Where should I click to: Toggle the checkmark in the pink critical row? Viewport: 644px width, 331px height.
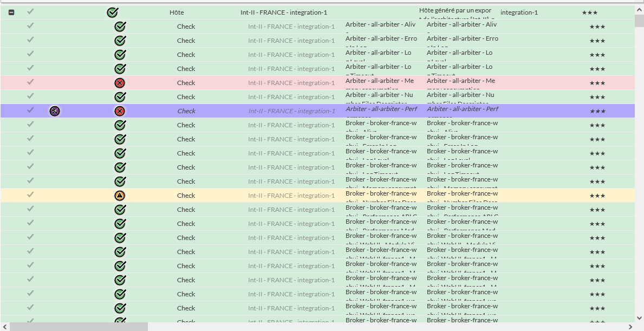[30, 82]
